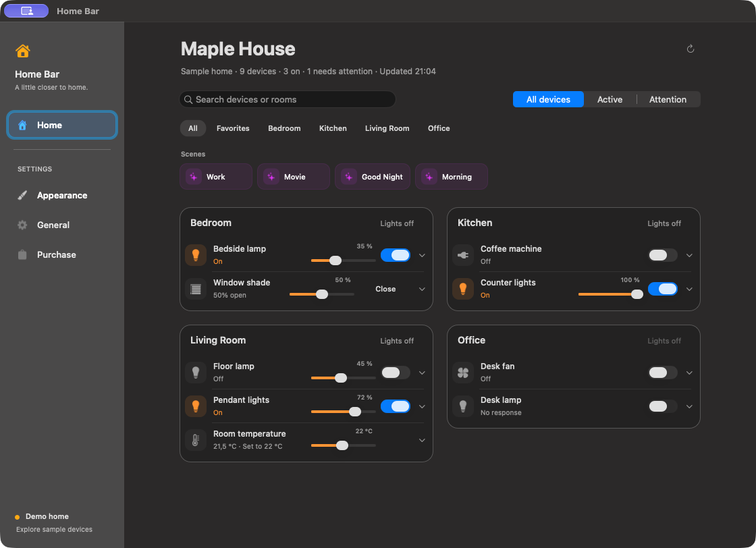Click the refresh icon next to Maple House

coord(691,49)
